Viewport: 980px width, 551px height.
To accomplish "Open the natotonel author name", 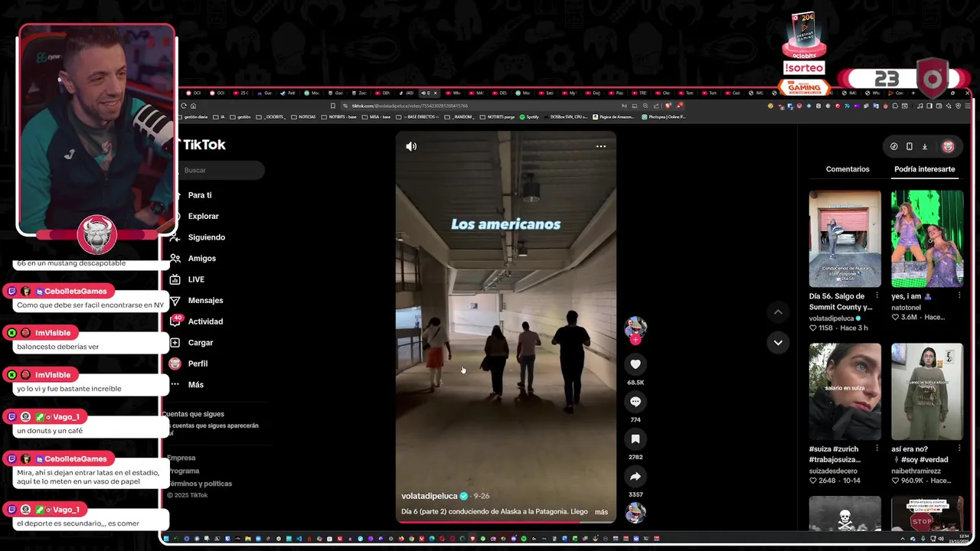I will (906, 308).
